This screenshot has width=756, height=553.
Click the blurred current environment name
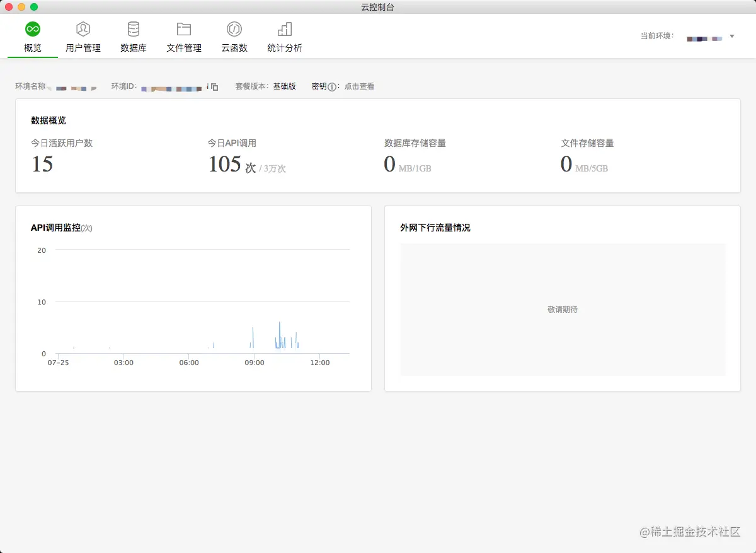tap(704, 38)
